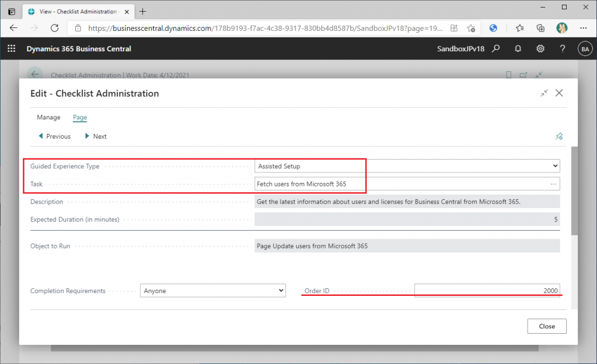The width and height of the screenshot is (597, 364).
Task: Open the settings gear icon
Action: pos(540,49)
